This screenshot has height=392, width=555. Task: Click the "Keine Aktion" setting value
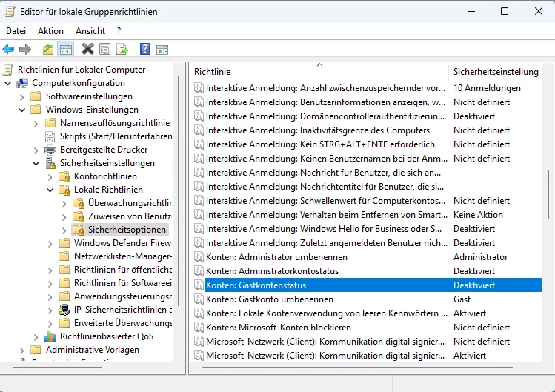click(x=478, y=215)
